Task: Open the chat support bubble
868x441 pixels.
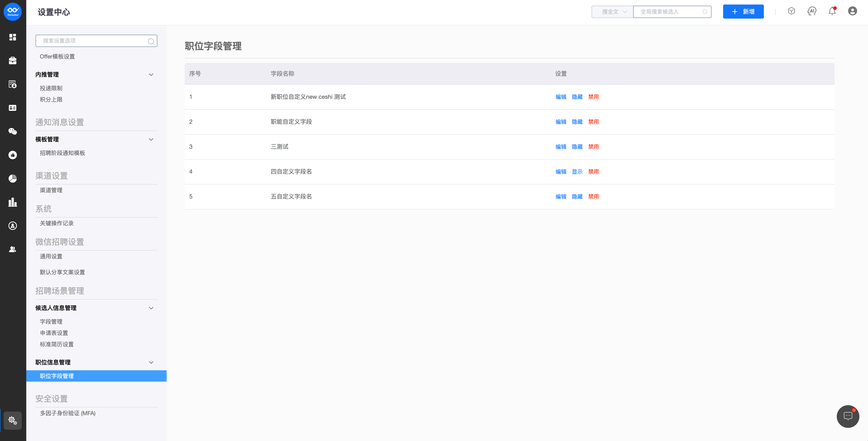Action: coord(848,416)
